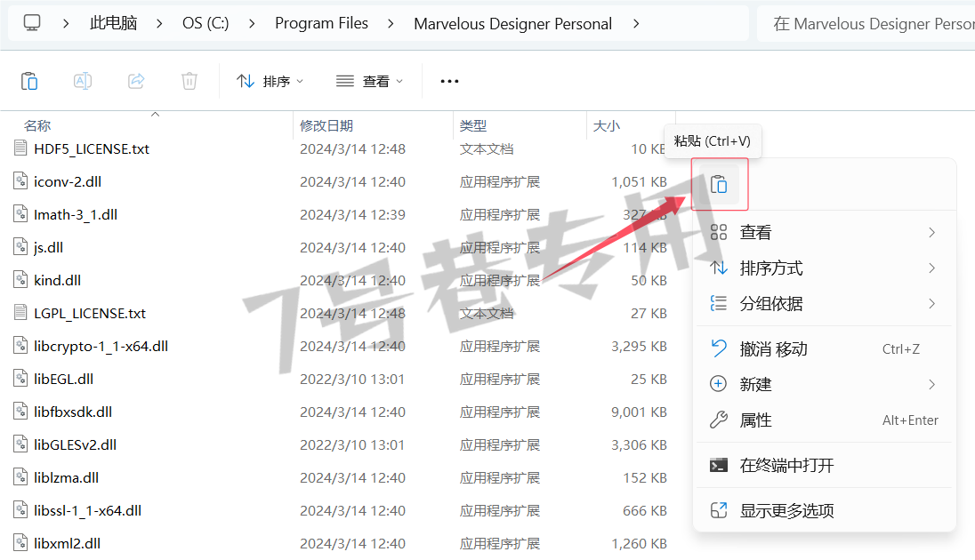This screenshot has height=560, width=975.
Task: Open the 查看 submenu in context menu
Action: 824,233
